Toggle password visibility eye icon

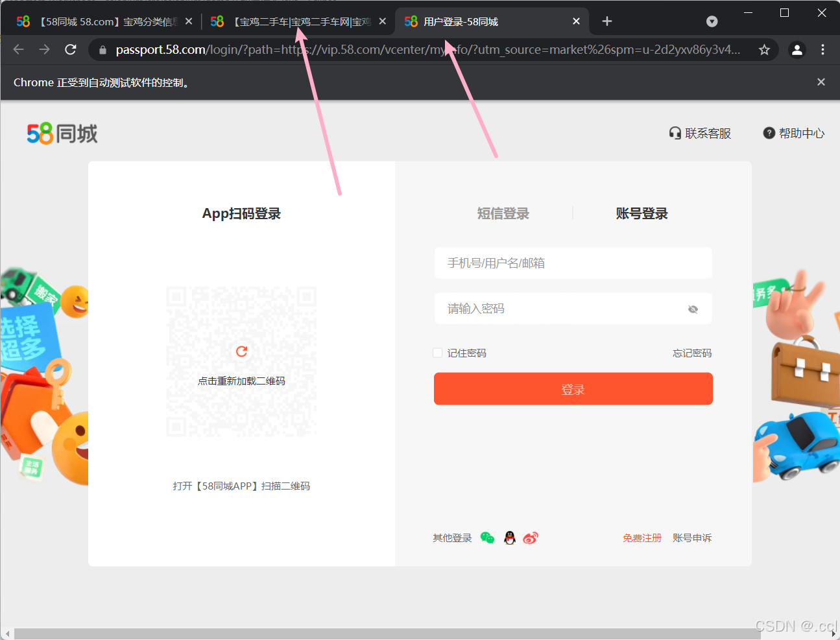point(693,309)
